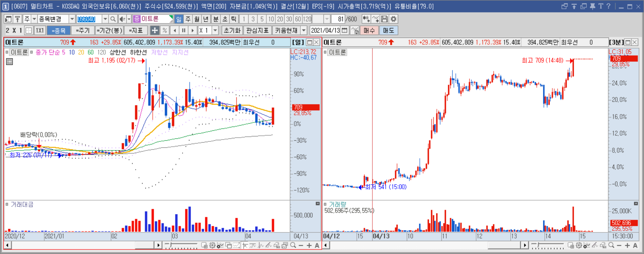Click the T font icon in title bar
Screen dimensions: 644x254
(x=601, y=6)
